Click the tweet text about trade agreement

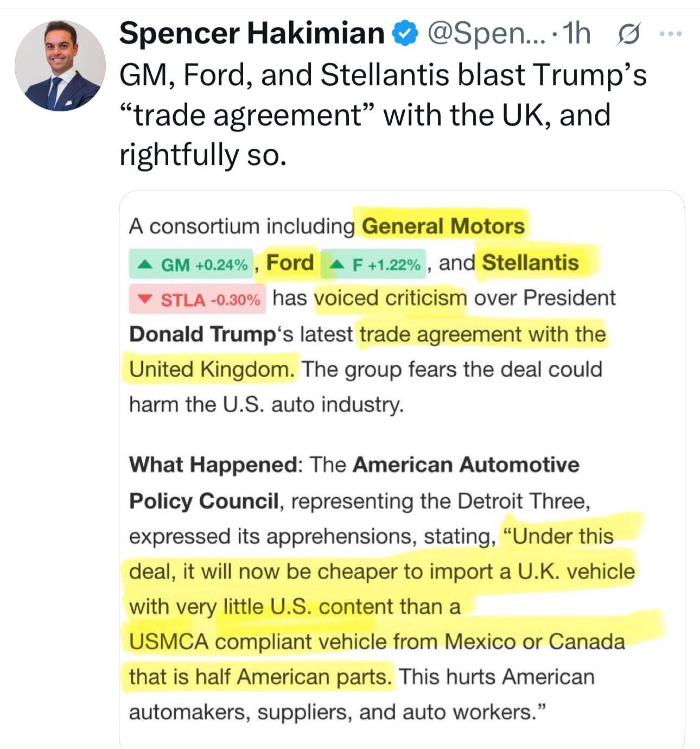tap(383, 115)
